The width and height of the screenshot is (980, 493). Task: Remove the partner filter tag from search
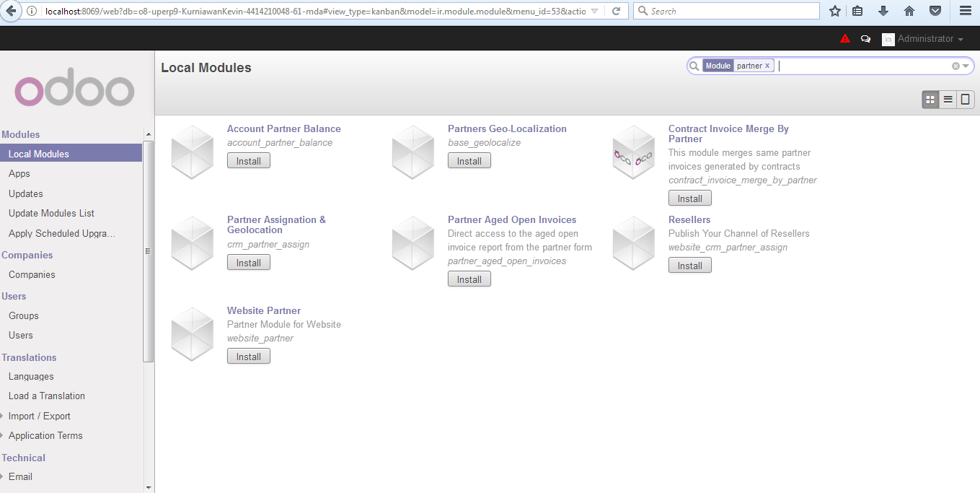click(x=768, y=65)
